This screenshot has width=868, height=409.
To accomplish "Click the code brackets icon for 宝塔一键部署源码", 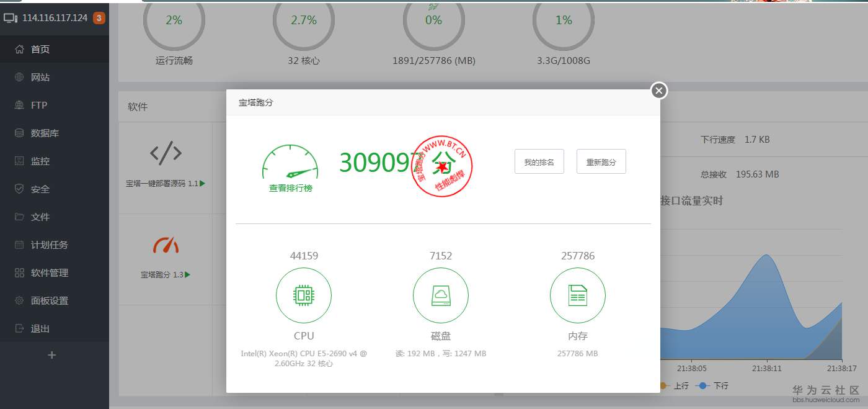I will [x=166, y=153].
